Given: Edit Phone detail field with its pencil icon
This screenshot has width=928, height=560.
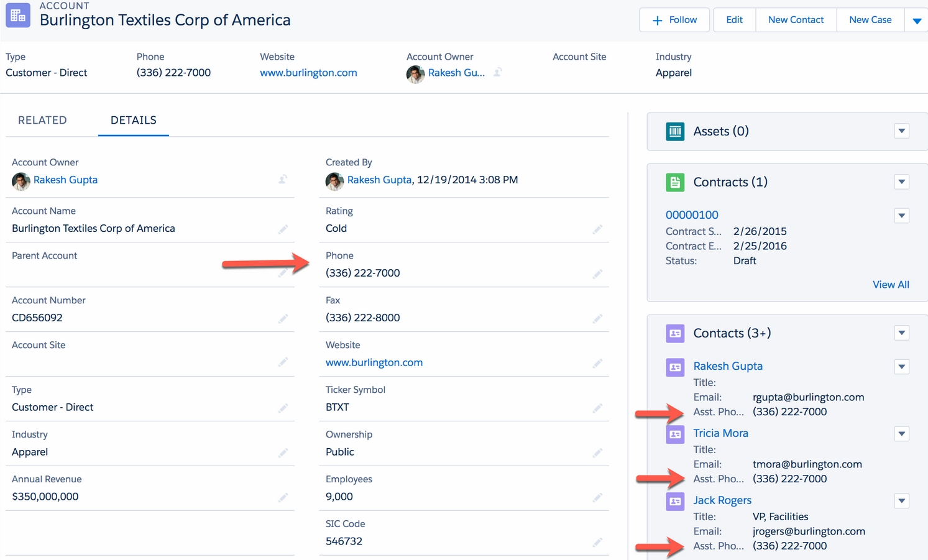Looking at the screenshot, I should 597,274.
